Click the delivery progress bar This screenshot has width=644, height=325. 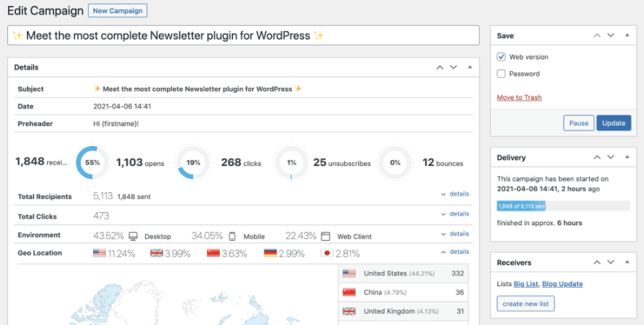click(x=563, y=206)
